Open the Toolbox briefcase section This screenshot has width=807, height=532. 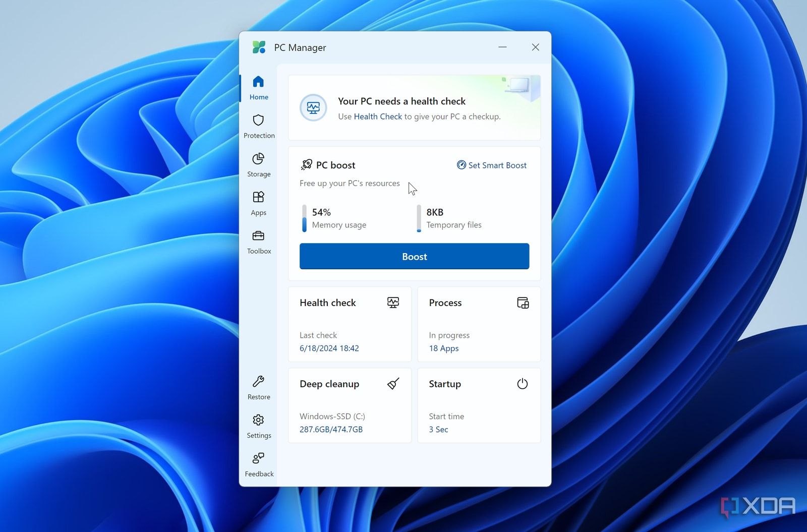(259, 242)
